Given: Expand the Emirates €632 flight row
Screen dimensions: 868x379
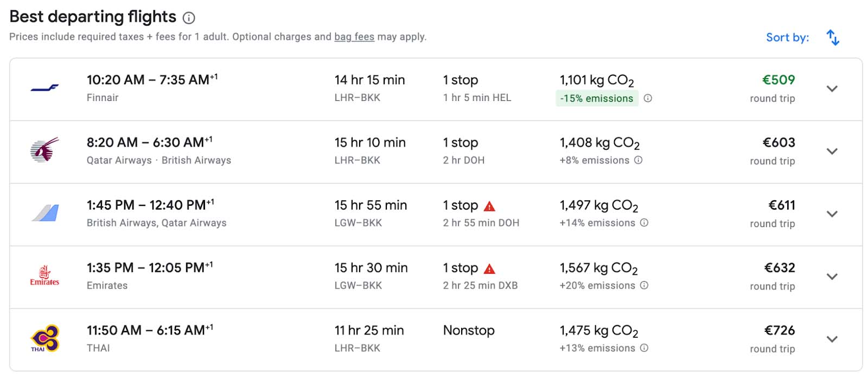Looking at the screenshot, I should tap(832, 276).
